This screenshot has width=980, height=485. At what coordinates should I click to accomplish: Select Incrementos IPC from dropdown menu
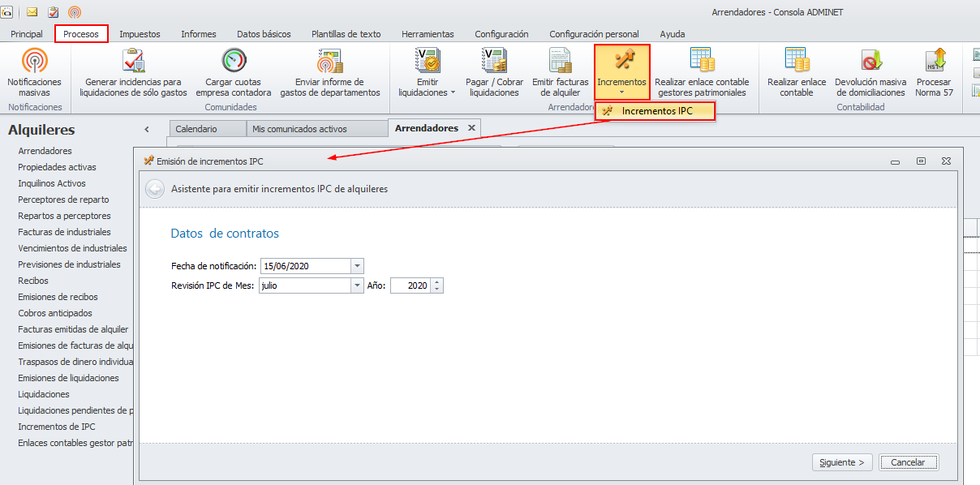[655, 111]
